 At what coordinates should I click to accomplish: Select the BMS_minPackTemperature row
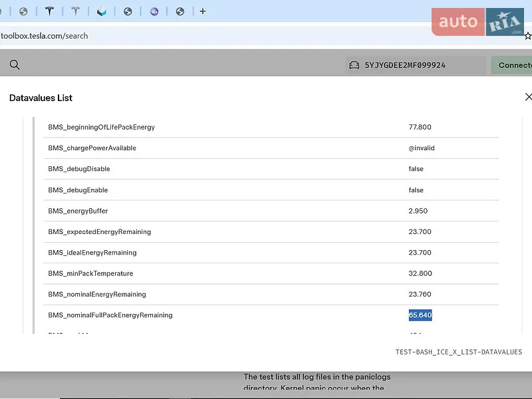click(271, 273)
